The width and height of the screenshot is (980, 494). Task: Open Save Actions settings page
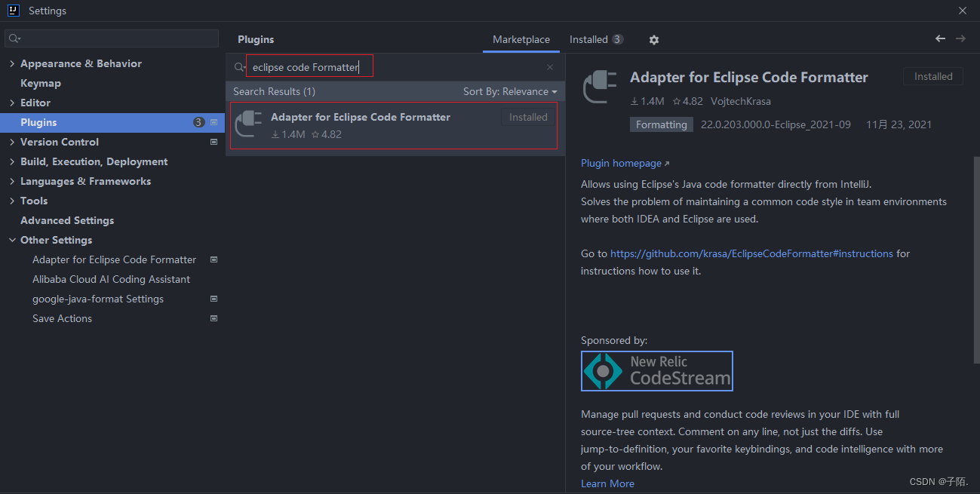62,318
